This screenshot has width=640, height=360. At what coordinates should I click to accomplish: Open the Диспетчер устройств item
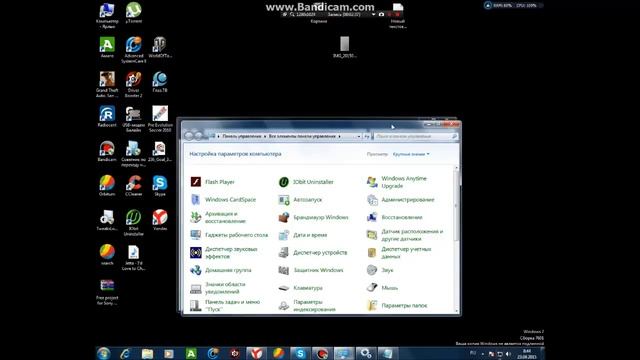click(313, 253)
